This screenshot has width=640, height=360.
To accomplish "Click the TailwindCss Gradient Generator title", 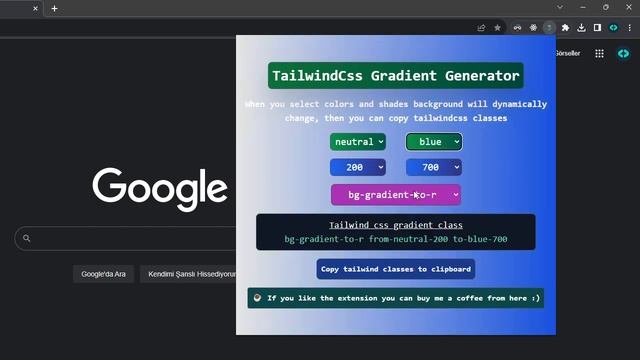I will click(396, 76).
